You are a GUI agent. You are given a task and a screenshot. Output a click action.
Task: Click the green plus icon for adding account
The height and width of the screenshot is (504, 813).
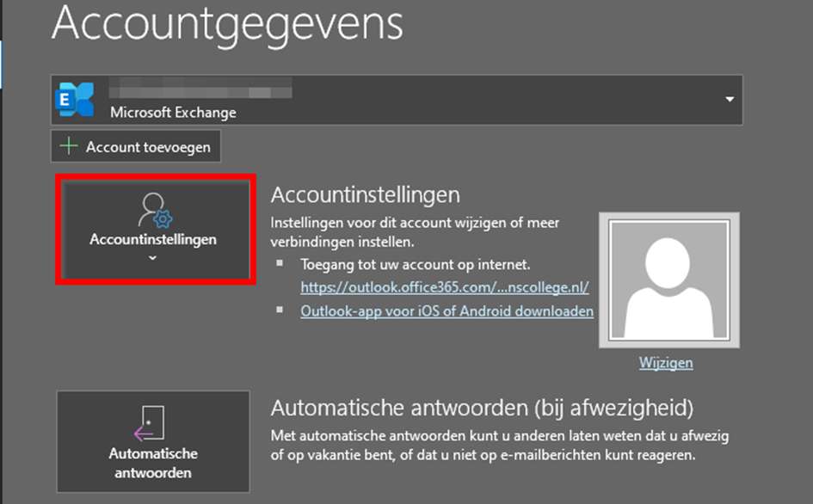click(x=69, y=146)
